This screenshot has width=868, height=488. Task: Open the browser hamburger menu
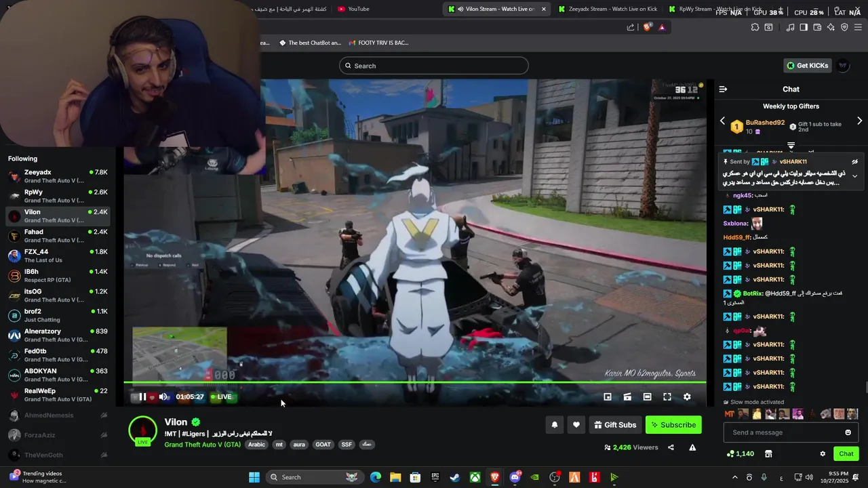click(858, 27)
